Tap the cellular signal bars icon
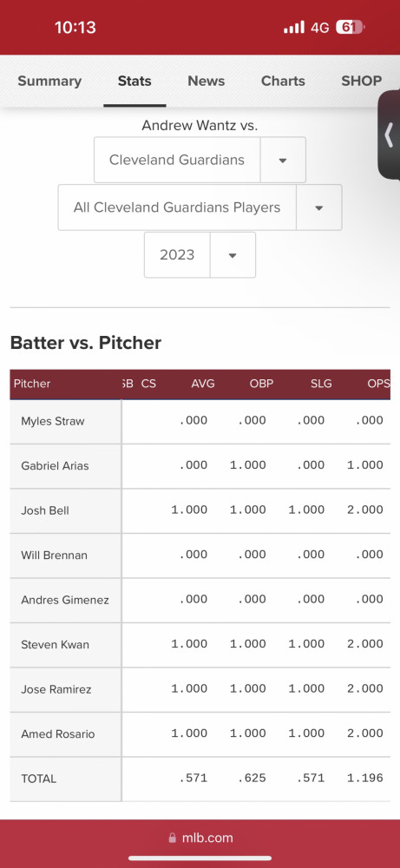Image resolution: width=400 pixels, height=868 pixels. click(294, 27)
